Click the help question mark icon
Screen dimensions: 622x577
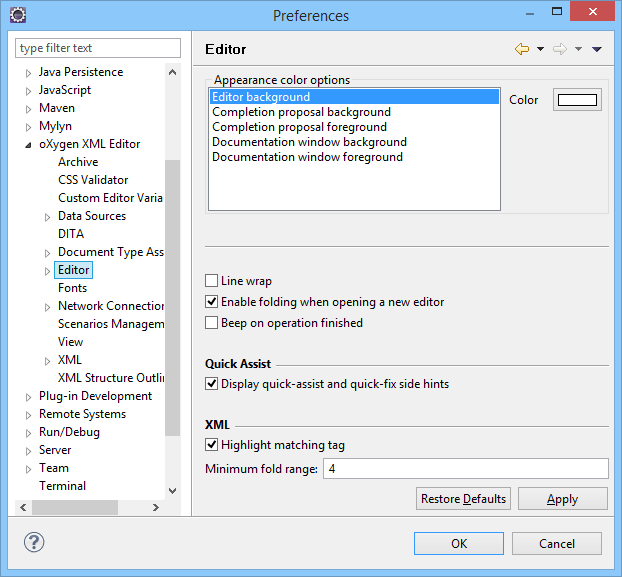tap(33, 543)
